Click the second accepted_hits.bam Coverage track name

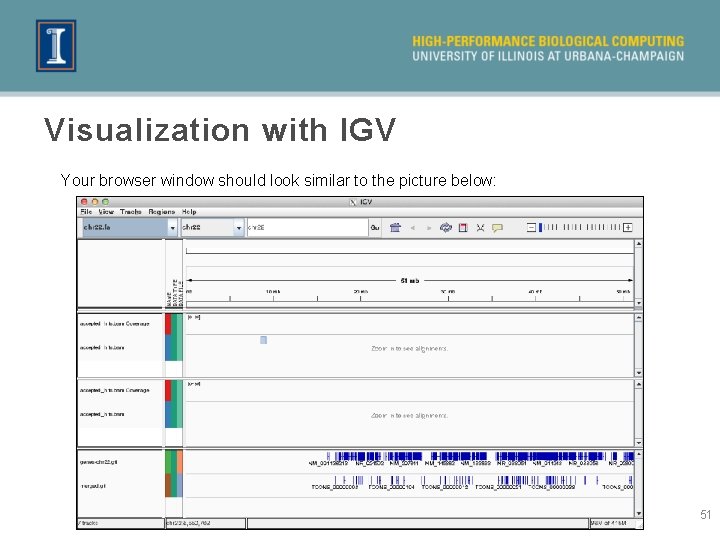[x=114, y=390]
